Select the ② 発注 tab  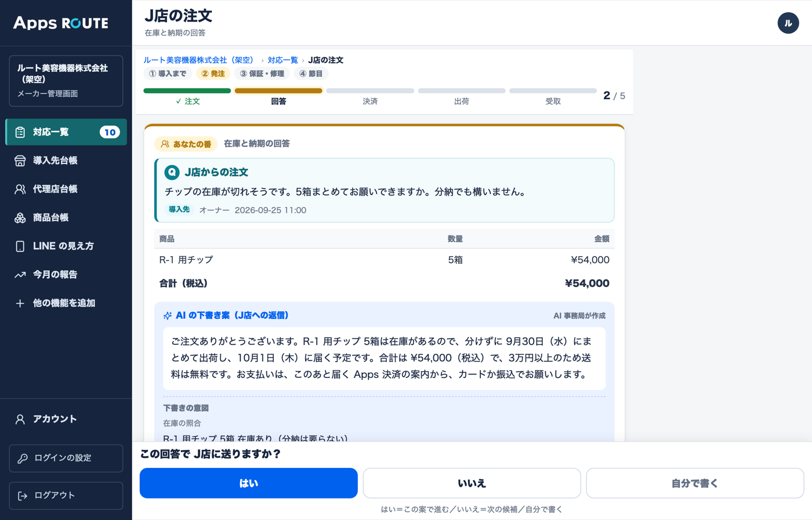[x=213, y=74]
